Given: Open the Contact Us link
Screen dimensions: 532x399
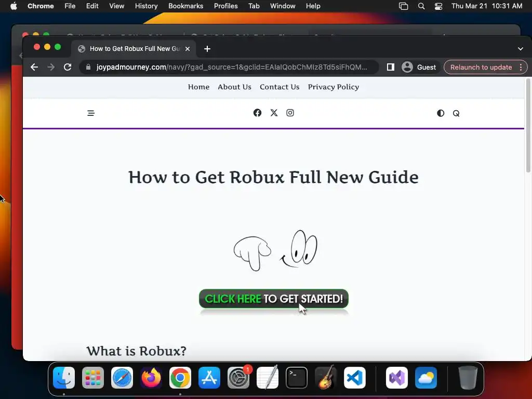Looking at the screenshot, I should tap(280, 87).
